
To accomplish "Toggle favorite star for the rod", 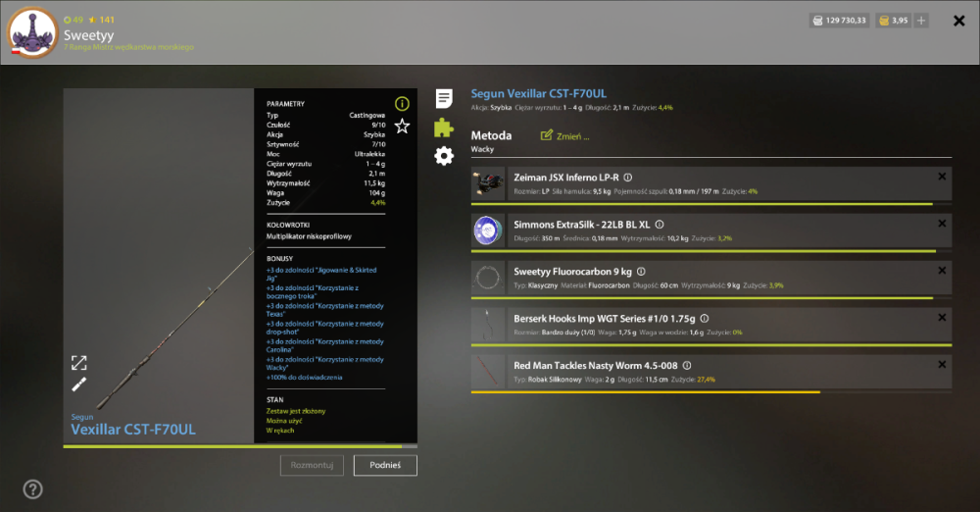I will [402, 127].
